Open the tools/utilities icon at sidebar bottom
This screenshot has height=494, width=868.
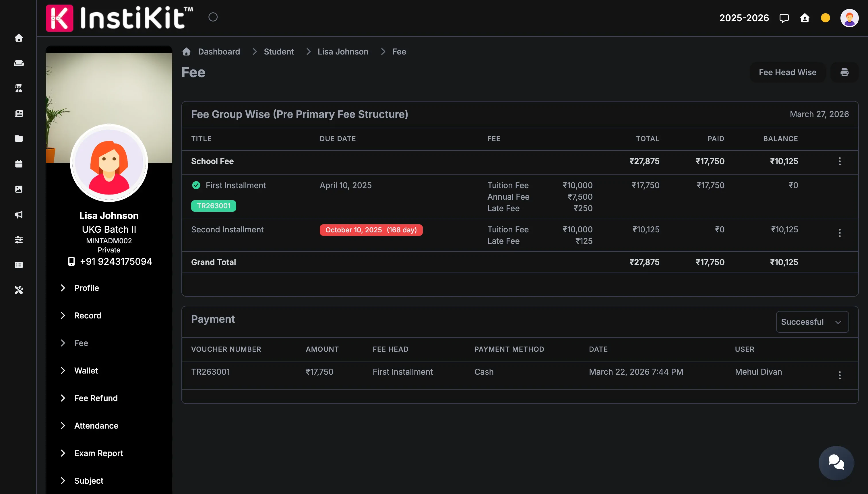tap(19, 290)
